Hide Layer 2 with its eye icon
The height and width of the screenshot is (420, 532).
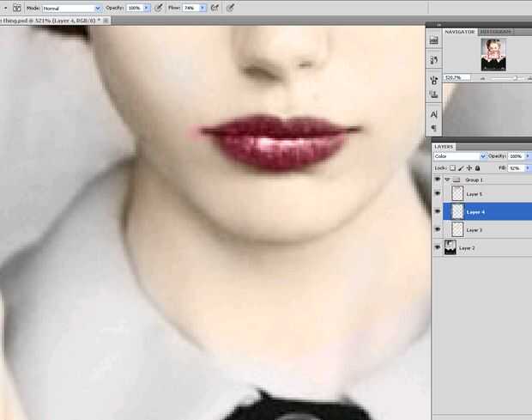(438, 247)
